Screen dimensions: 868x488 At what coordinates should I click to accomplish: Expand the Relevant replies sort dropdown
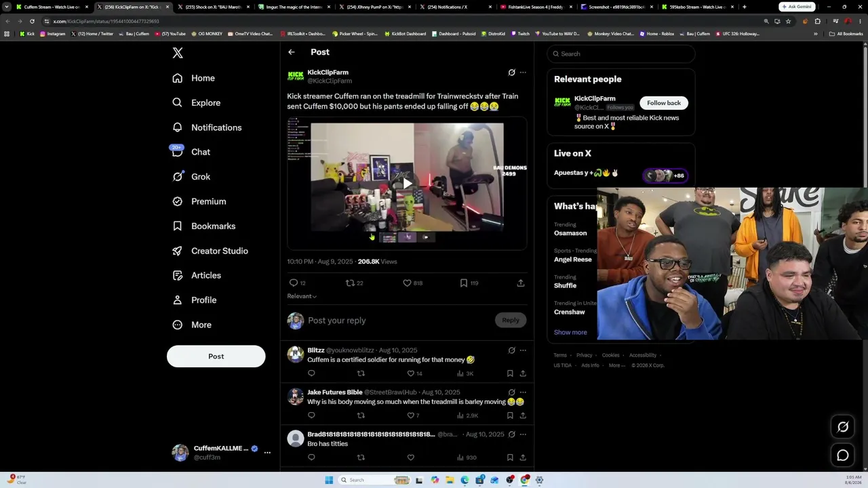pos(302,296)
